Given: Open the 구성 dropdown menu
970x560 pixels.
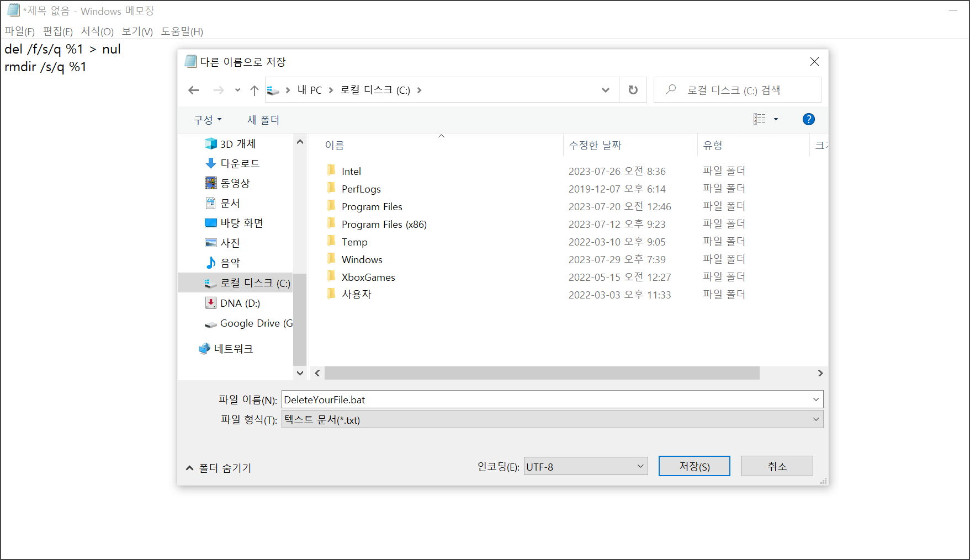Looking at the screenshot, I should click(x=208, y=120).
